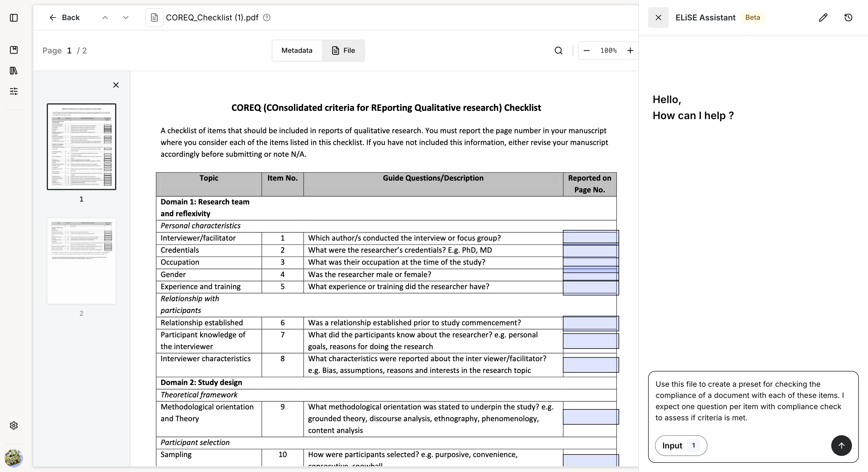
Task: Go to next document with down chevron
Action: pos(126,18)
